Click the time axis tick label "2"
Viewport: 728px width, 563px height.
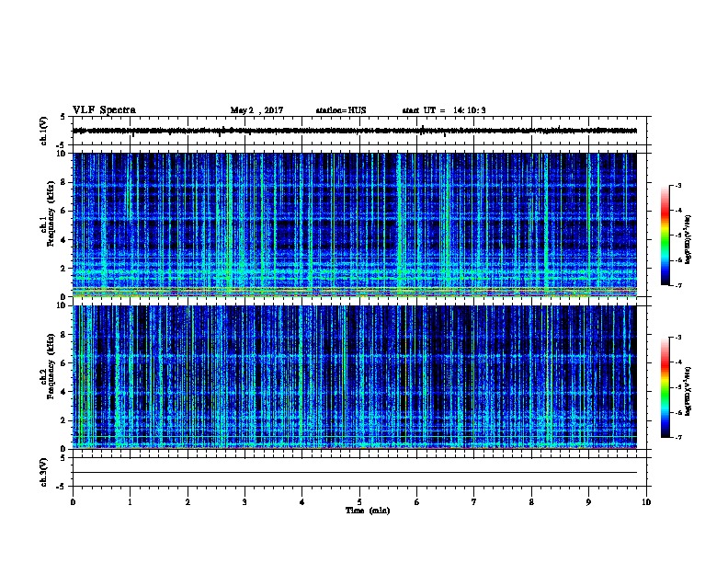click(x=188, y=502)
